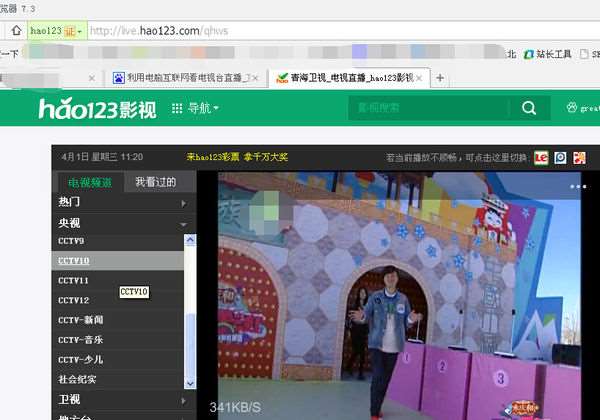This screenshot has width=600, height=420.
Task: Click the bookmark page icon beside 站长工具
Action: pyautogui.click(x=584, y=54)
